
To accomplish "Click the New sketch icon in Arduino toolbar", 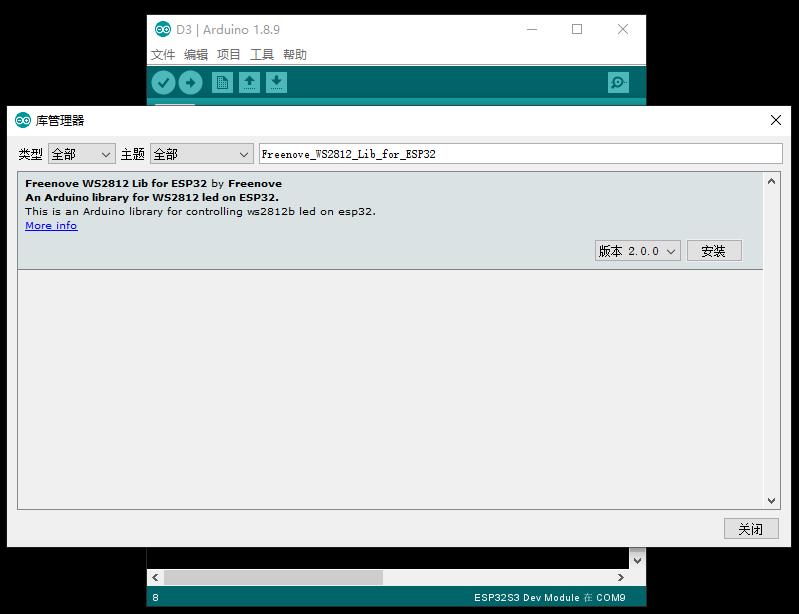I will click(x=222, y=83).
